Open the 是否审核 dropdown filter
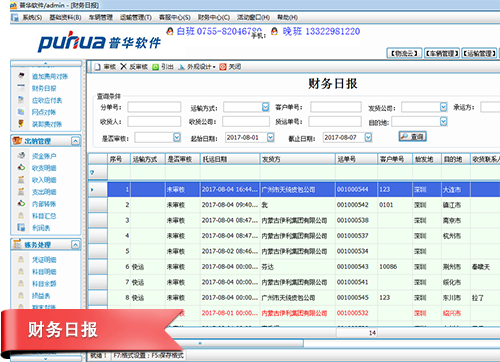Screen dimensions: 500x362 click(177, 137)
